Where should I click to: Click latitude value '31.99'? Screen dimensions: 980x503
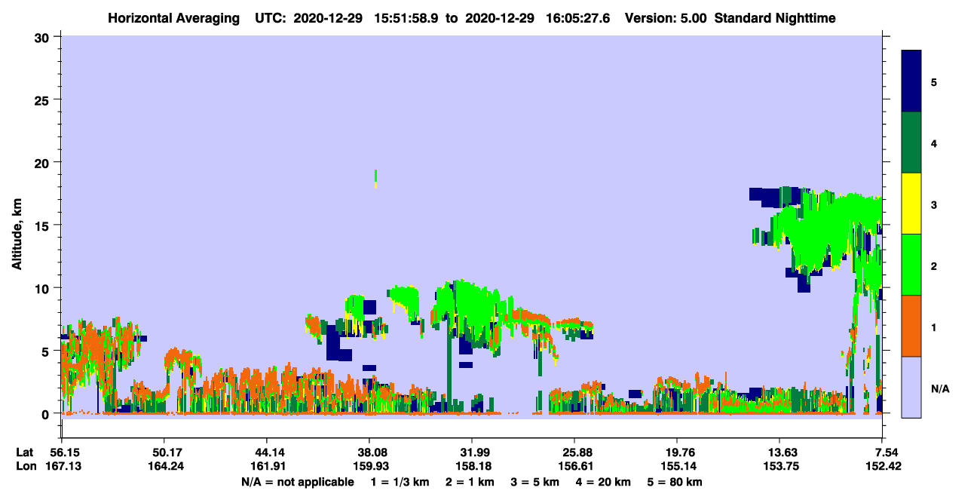point(472,452)
